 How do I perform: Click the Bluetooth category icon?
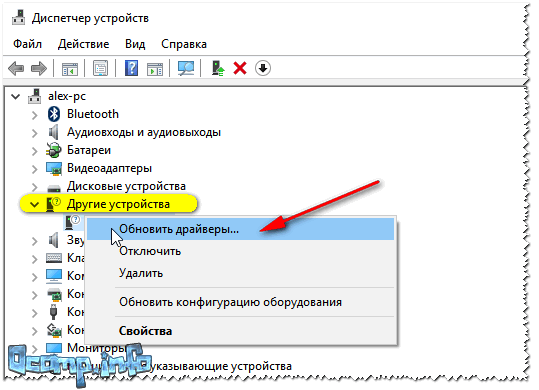54,114
